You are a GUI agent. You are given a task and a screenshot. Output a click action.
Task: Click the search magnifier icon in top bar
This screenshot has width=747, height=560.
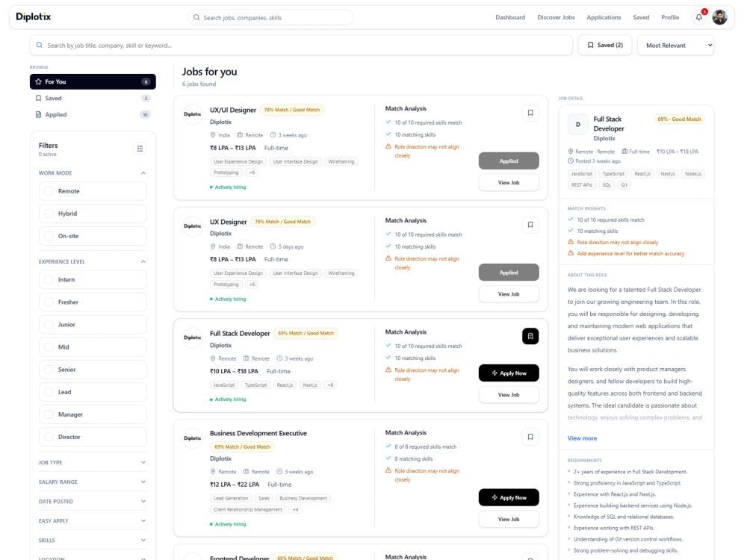[x=196, y=18]
